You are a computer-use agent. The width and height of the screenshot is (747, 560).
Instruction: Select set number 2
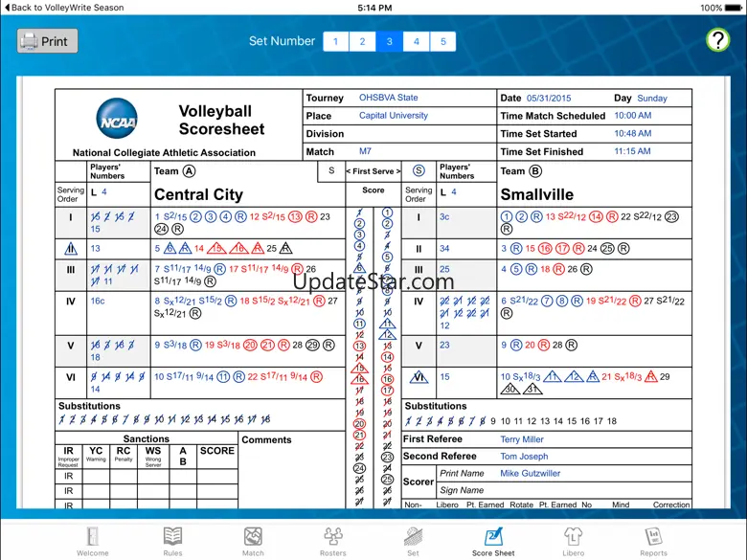coord(363,41)
